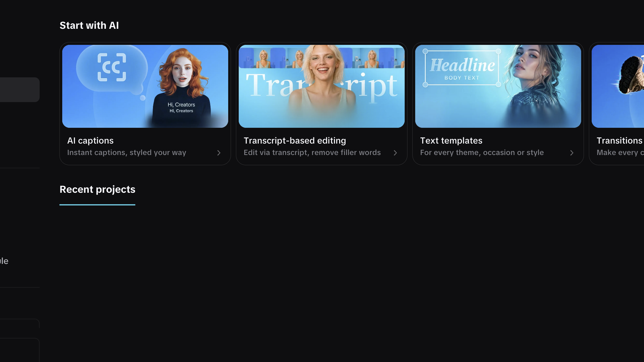The width and height of the screenshot is (644, 362).
Task: Click the Text templates title
Action: pos(451,140)
